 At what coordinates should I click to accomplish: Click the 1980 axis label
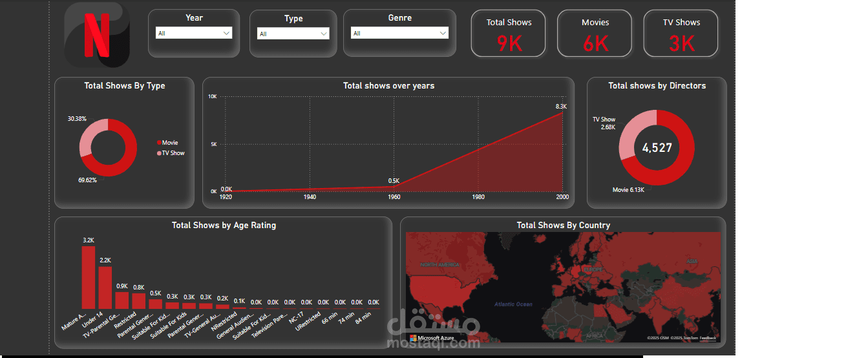click(478, 196)
